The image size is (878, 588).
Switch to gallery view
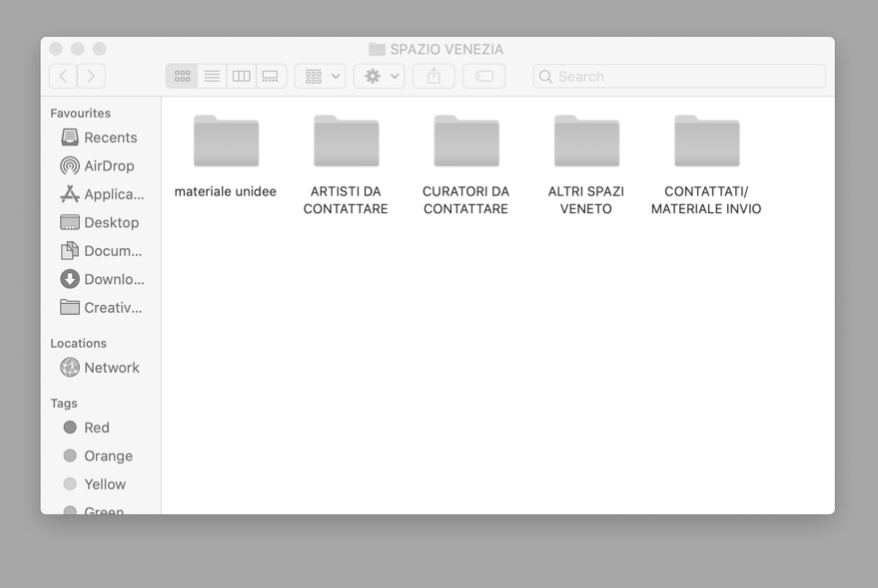[271, 76]
